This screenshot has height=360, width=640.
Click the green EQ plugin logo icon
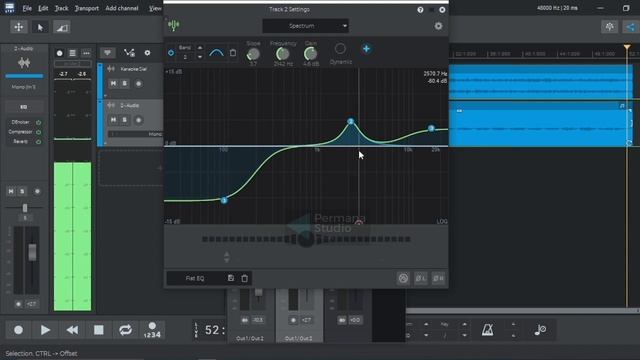click(x=173, y=25)
